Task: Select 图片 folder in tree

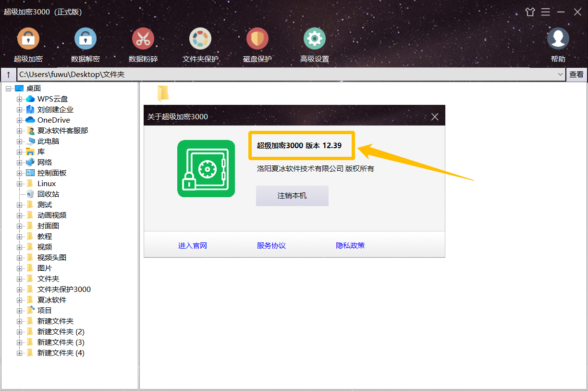Action: [45, 268]
